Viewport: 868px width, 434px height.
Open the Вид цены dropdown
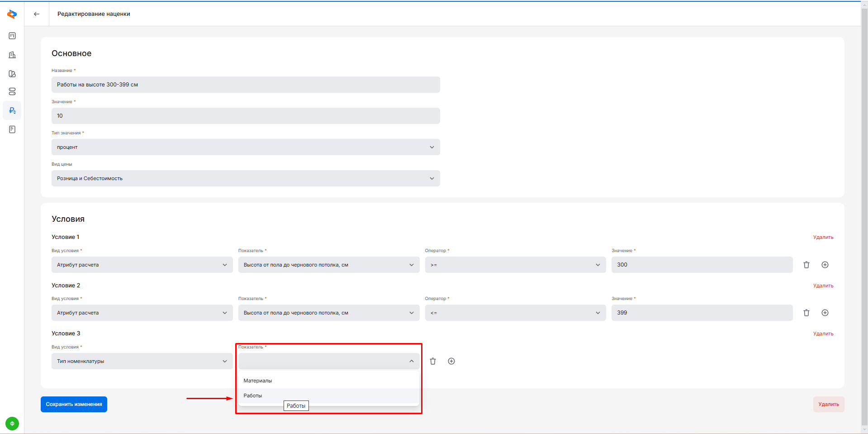click(x=246, y=178)
